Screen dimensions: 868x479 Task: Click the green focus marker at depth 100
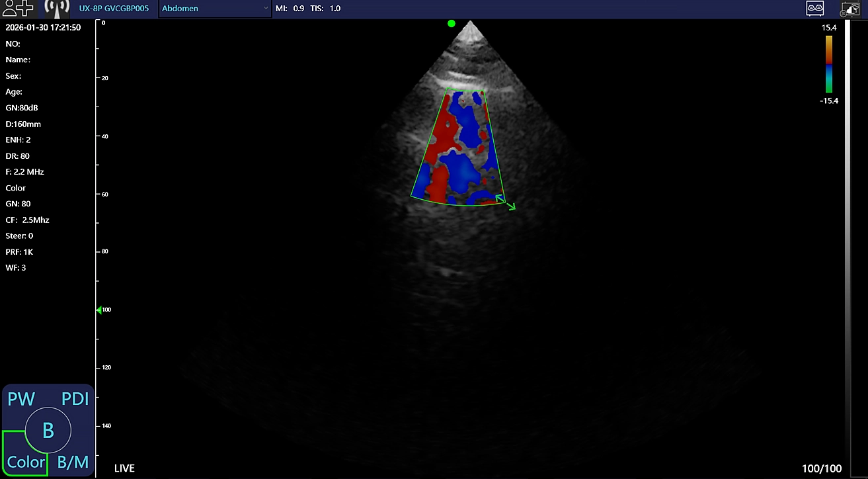(99, 310)
